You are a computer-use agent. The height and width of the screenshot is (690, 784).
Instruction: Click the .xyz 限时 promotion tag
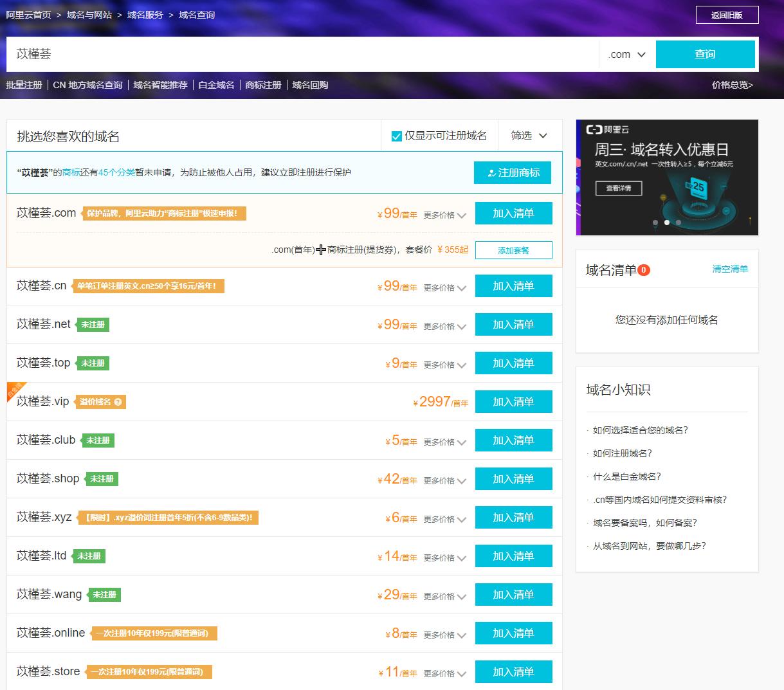[167, 518]
